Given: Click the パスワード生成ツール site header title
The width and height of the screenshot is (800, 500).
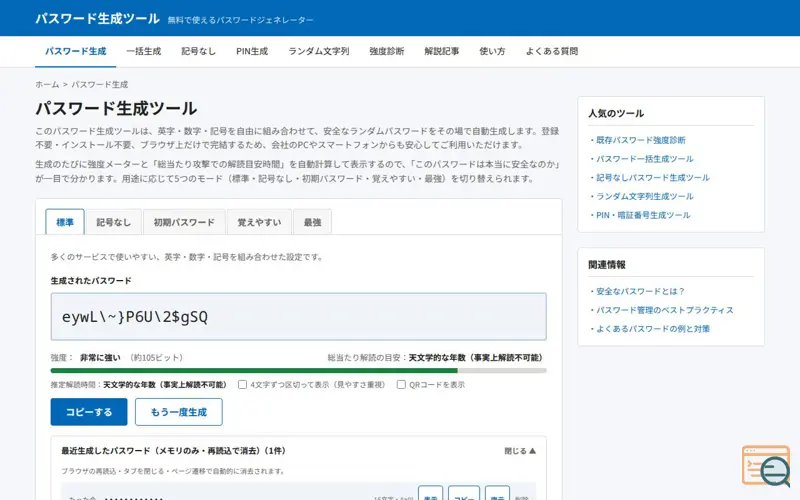Looking at the screenshot, I should (x=97, y=19).
